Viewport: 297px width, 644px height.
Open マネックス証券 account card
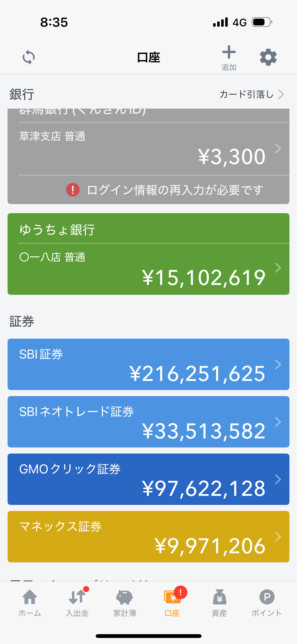[x=148, y=537]
